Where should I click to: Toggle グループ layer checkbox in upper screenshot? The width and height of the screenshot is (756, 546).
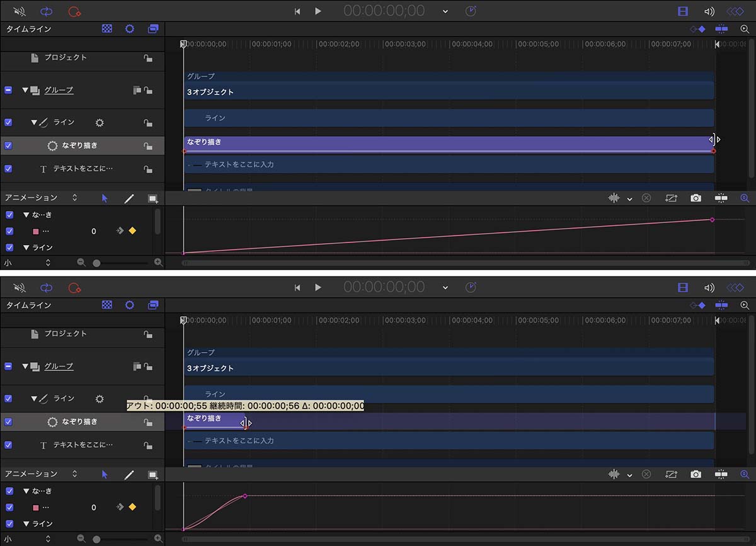8,90
